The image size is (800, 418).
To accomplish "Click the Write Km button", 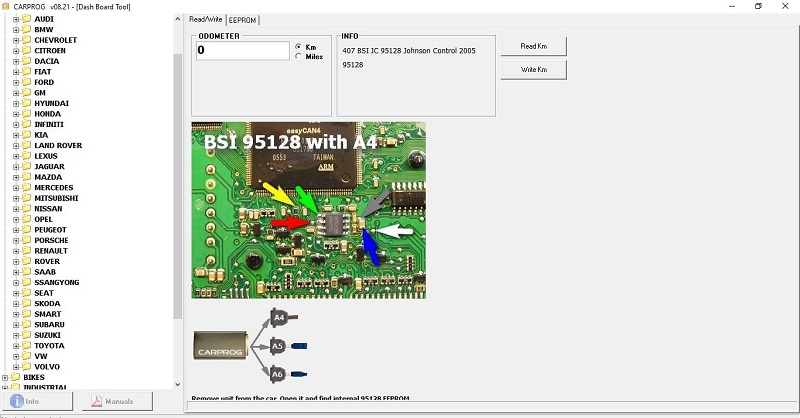I will (534, 69).
